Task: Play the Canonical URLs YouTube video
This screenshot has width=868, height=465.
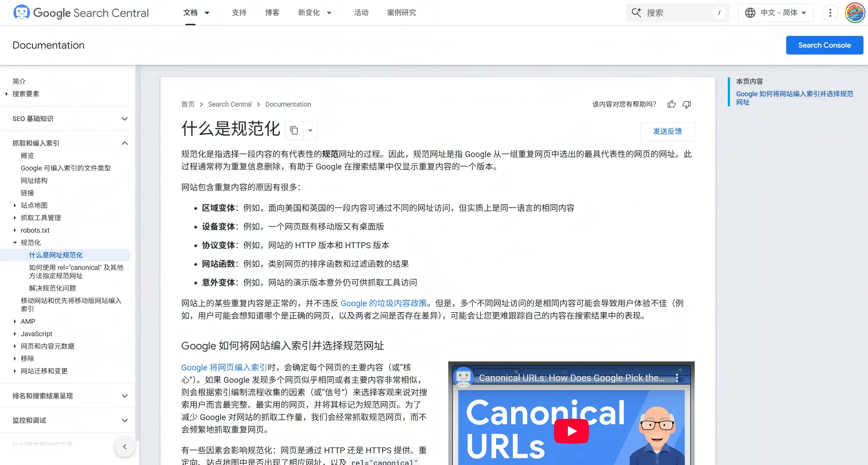Action: 571,431
